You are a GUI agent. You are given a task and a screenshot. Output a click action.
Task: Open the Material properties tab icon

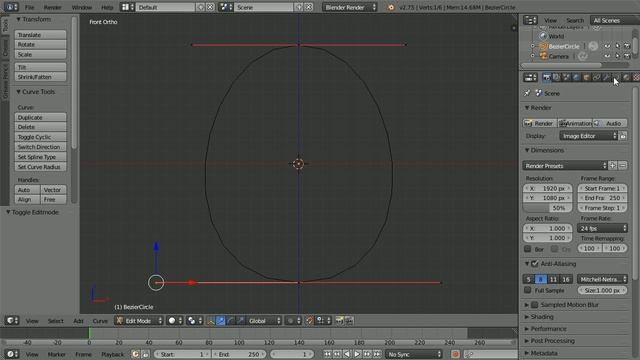(626, 77)
